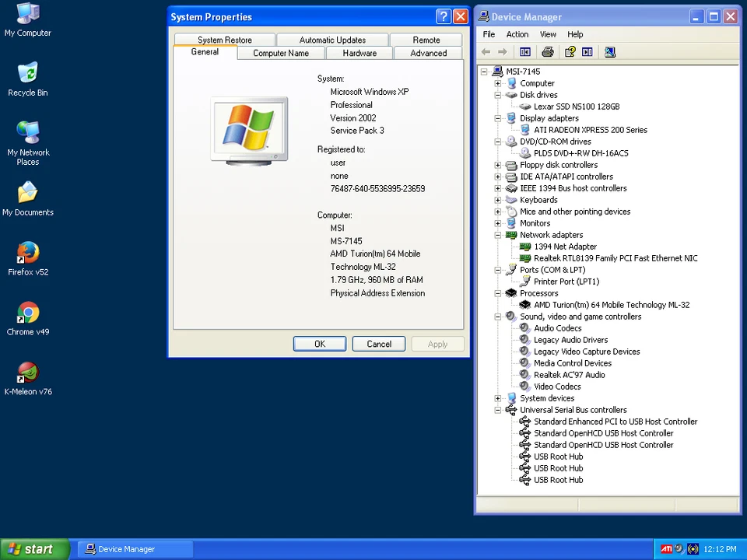Click the ATI RADEON XPRESS 200 display adapter
747x560 pixels.
[590, 130]
